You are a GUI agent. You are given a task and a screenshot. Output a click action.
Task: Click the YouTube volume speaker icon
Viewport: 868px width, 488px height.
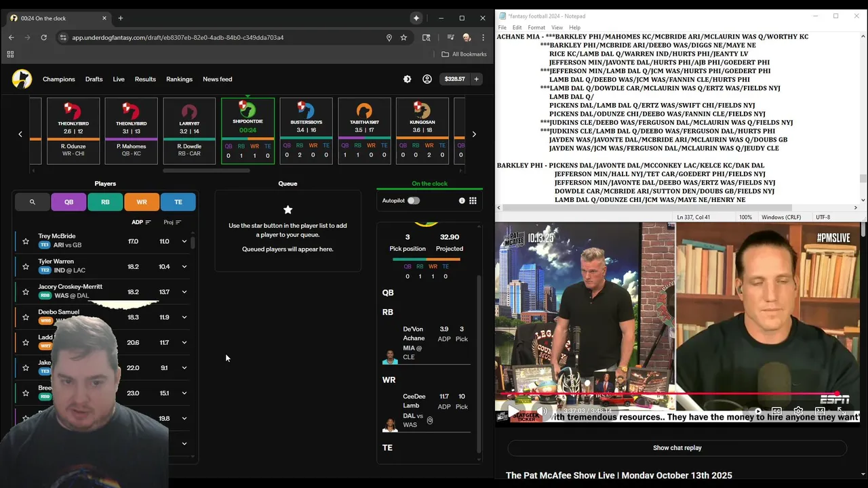(543, 411)
